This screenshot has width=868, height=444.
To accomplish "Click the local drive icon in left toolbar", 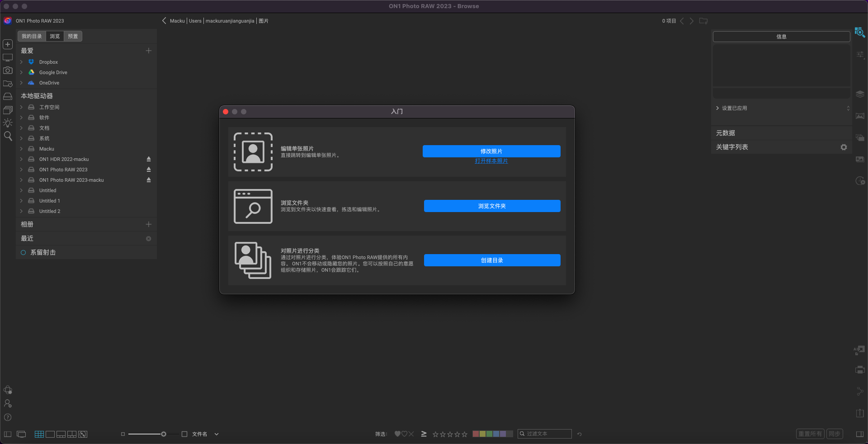I will click(8, 97).
